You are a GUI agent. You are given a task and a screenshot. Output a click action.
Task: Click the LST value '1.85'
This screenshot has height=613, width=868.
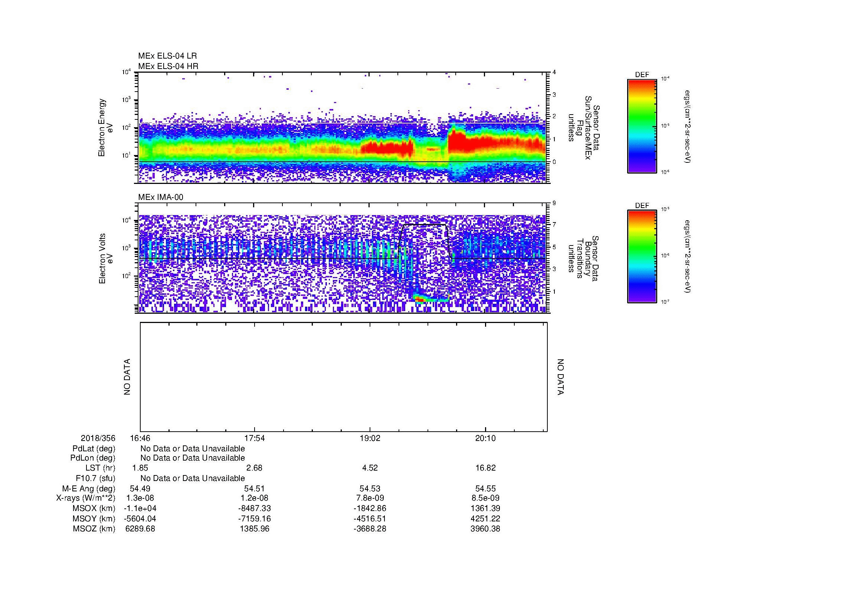[140, 468]
